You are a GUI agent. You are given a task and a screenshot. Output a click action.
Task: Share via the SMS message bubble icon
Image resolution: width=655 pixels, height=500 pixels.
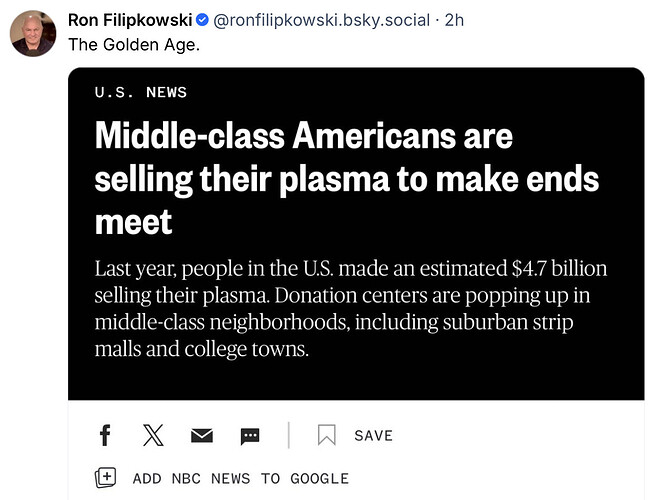point(250,436)
